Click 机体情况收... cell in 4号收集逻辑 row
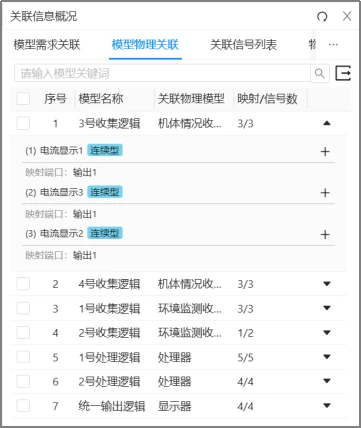Viewport: 361px width, 428px height. (x=189, y=284)
